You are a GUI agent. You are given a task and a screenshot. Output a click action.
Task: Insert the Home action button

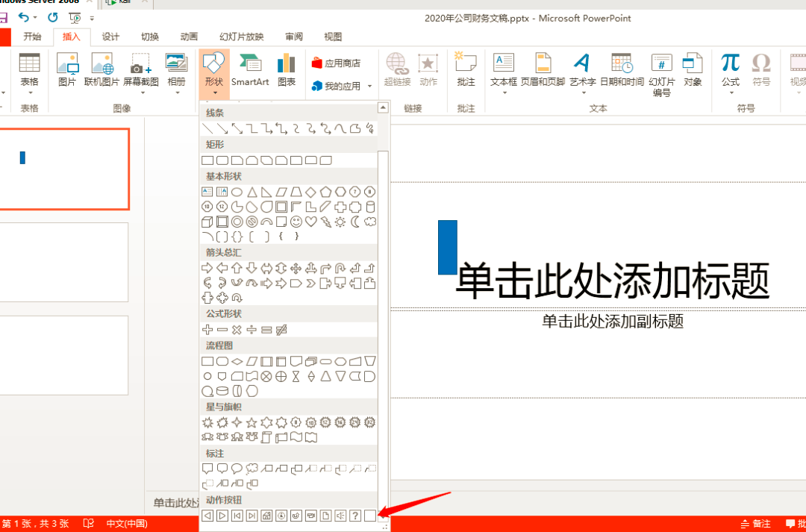click(266, 515)
